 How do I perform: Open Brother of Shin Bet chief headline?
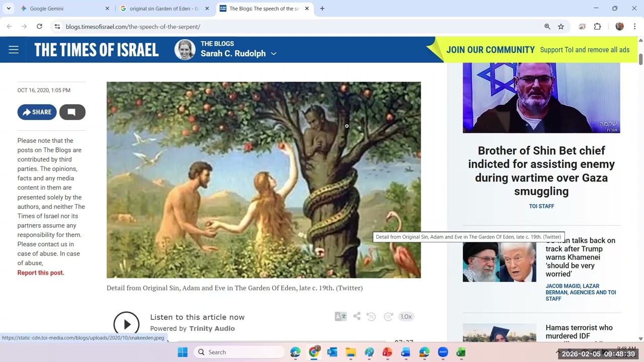pyautogui.click(x=541, y=171)
